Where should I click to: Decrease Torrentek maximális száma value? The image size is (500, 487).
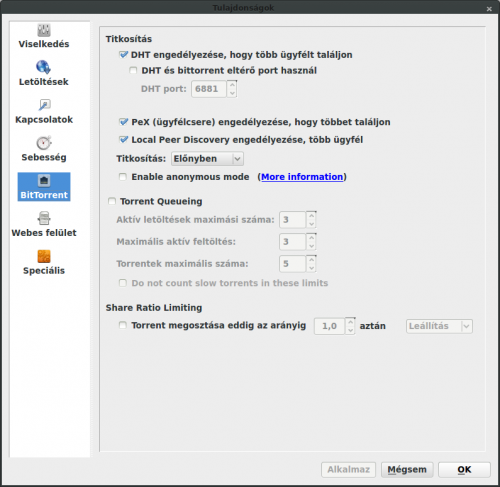pyautogui.click(x=311, y=268)
